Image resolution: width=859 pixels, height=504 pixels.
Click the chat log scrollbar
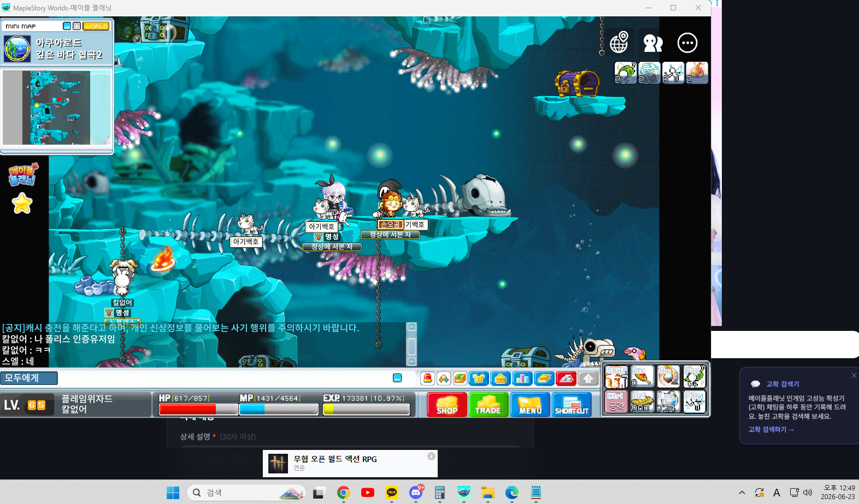point(412,347)
